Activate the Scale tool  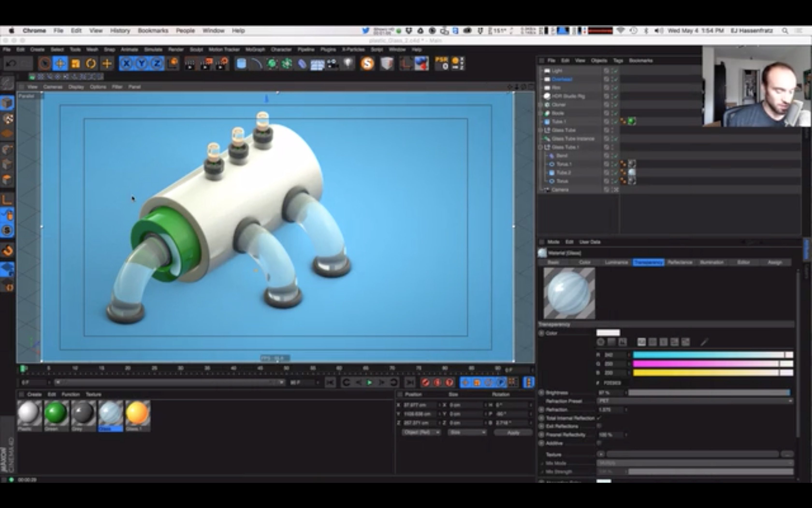[76, 63]
